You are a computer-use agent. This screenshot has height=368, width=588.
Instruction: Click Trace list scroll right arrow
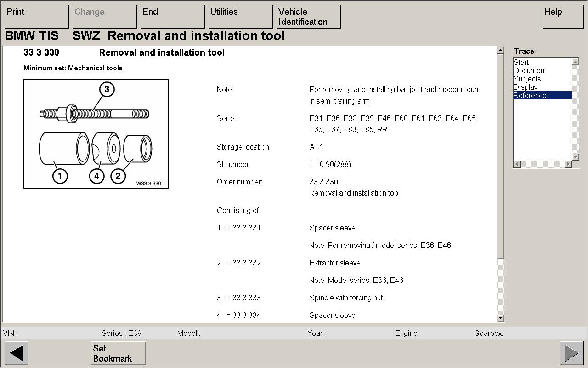(x=568, y=164)
